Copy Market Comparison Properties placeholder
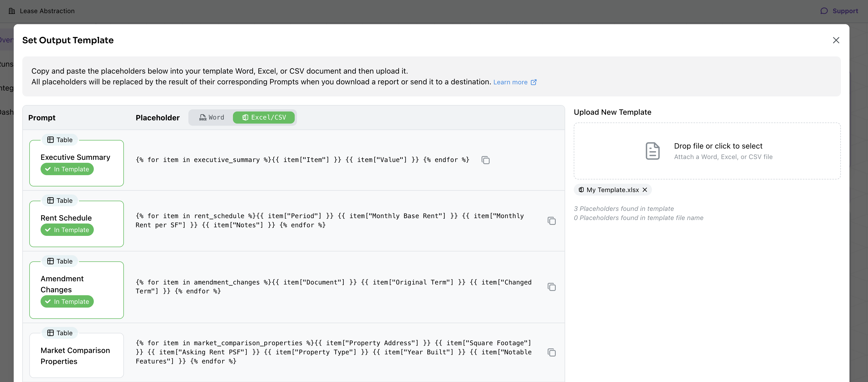The height and width of the screenshot is (382, 868). [x=551, y=352]
